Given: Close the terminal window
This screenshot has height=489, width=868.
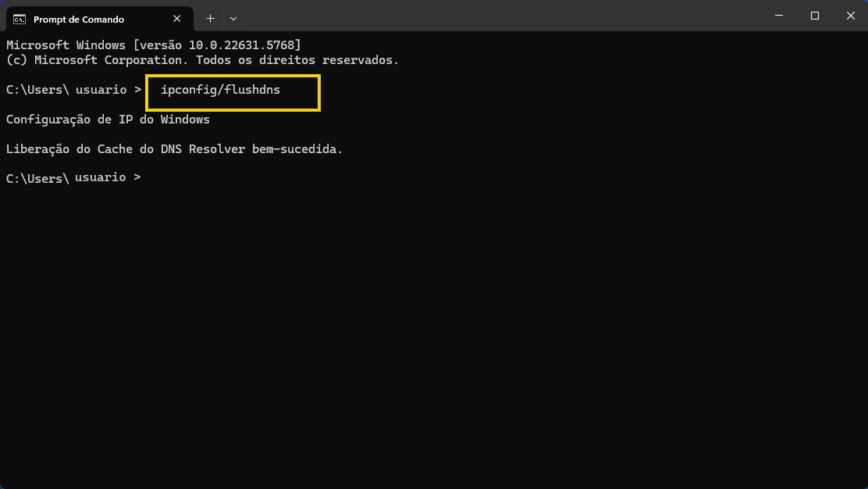Looking at the screenshot, I should pyautogui.click(x=850, y=16).
